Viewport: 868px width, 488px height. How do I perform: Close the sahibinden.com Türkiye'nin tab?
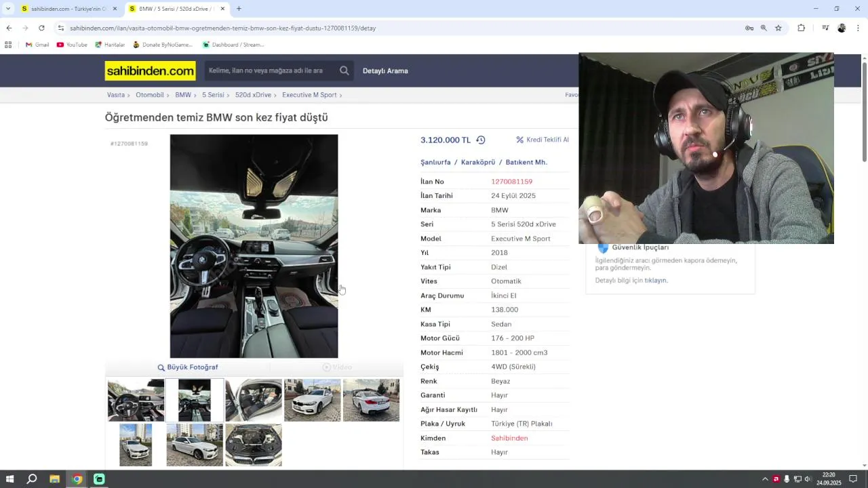(x=115, y=9)
